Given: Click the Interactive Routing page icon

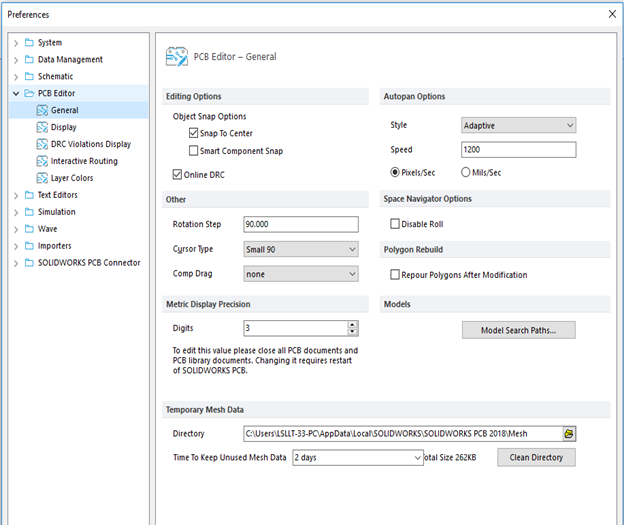Looking at the screenshot, I should click(42, 161).
